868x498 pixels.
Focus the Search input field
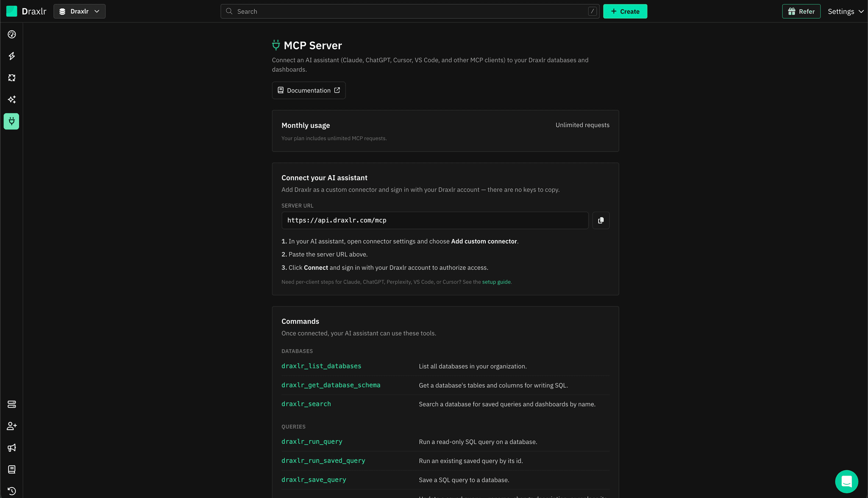pyautogui.click(x=410, y=11)
